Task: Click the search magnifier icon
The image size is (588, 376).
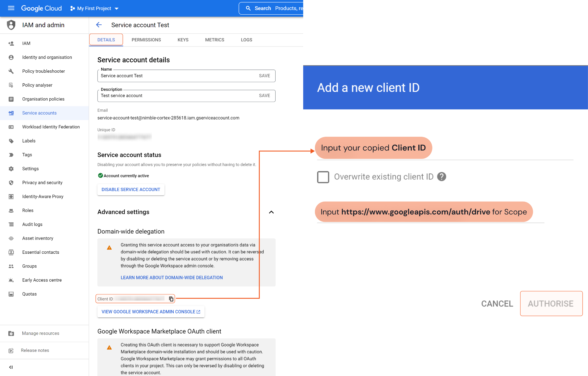Action: tap(248, 8)
